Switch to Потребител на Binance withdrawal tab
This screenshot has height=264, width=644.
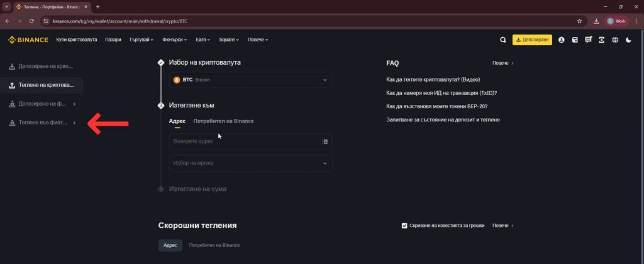pyautogui.click(x=223, y=121)
